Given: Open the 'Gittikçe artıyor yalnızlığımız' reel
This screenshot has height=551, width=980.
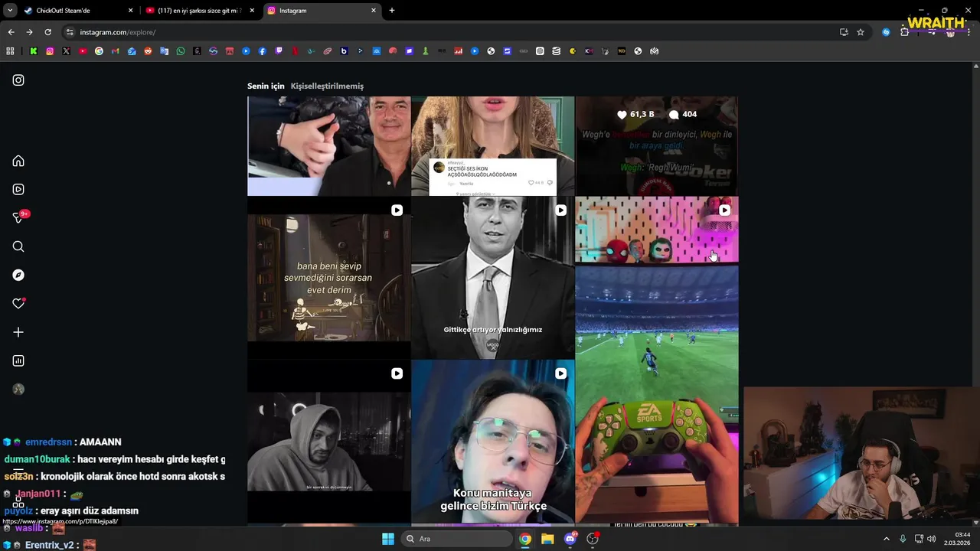Looking at the screenshot, I should [x=492, y=278].
